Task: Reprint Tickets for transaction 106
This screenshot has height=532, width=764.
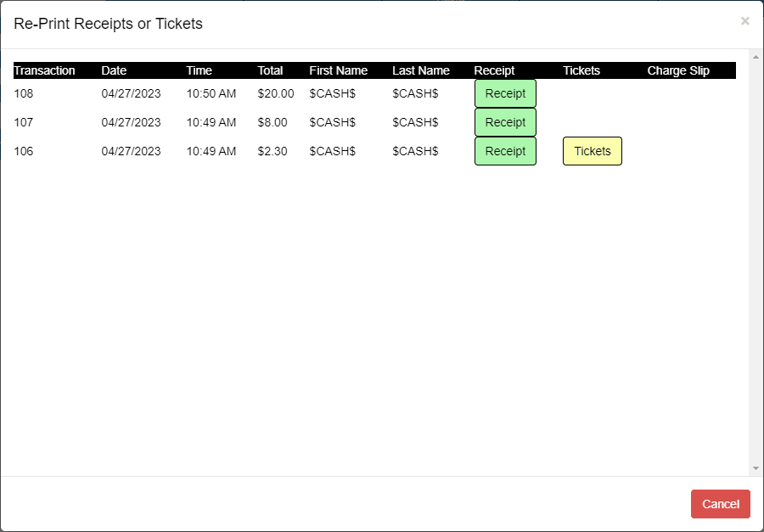Action: click(593, 151)
